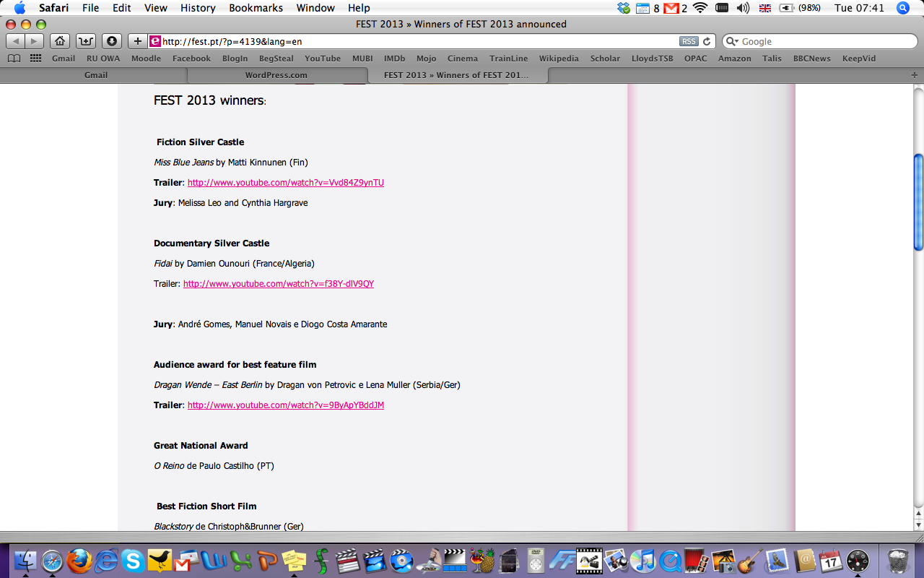Open the History menu
The image size is (924, 578).
[x=198, y=8]
